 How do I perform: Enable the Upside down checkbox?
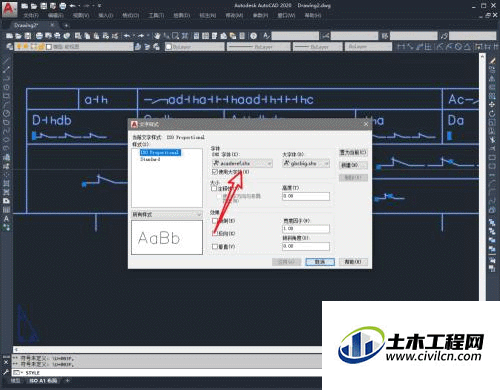click(x=215, y=221)
